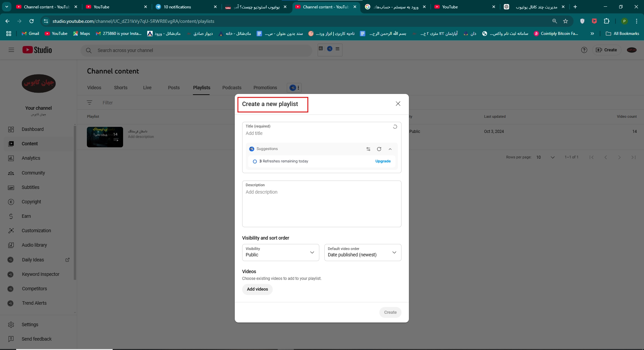Click the Add videos button
Image resolution: width=644 pixels, height=350 pixels.
click(257, 289)
